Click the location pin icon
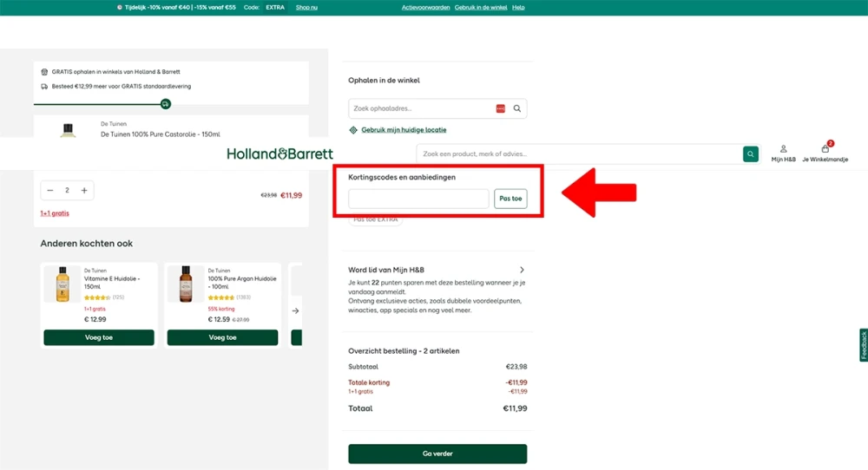 (353, 130)
